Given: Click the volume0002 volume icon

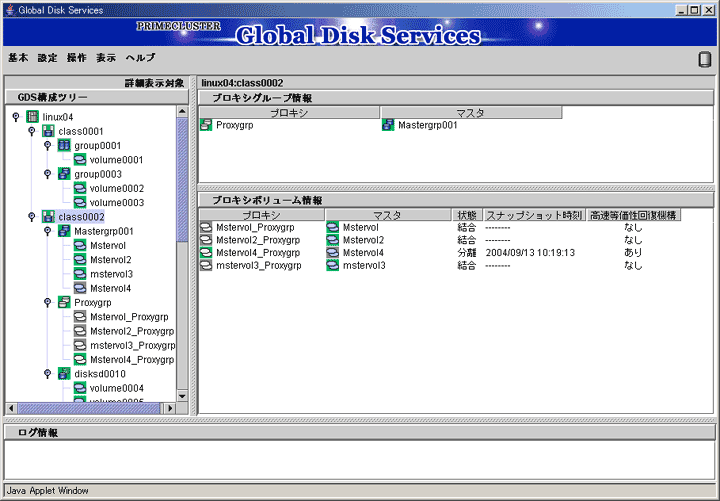Looking at the screenshot, I should coord(80,188).
